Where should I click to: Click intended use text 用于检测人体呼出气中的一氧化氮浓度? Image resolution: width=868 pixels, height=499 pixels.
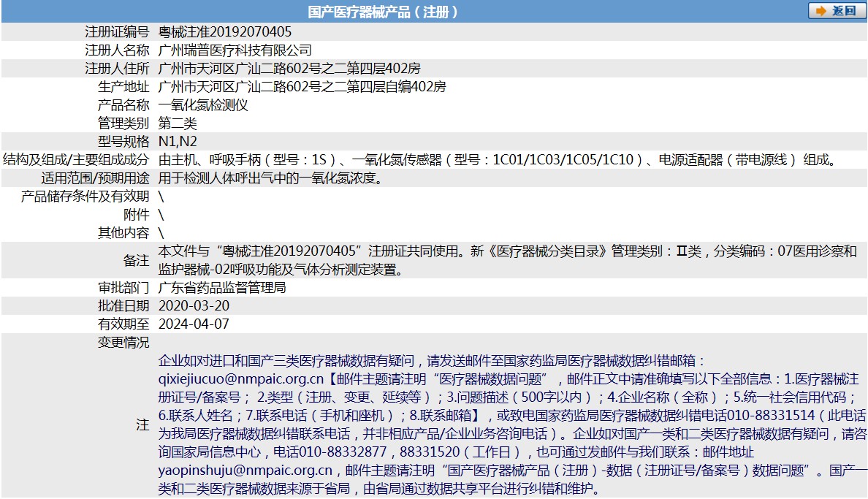tap(271, 178)
